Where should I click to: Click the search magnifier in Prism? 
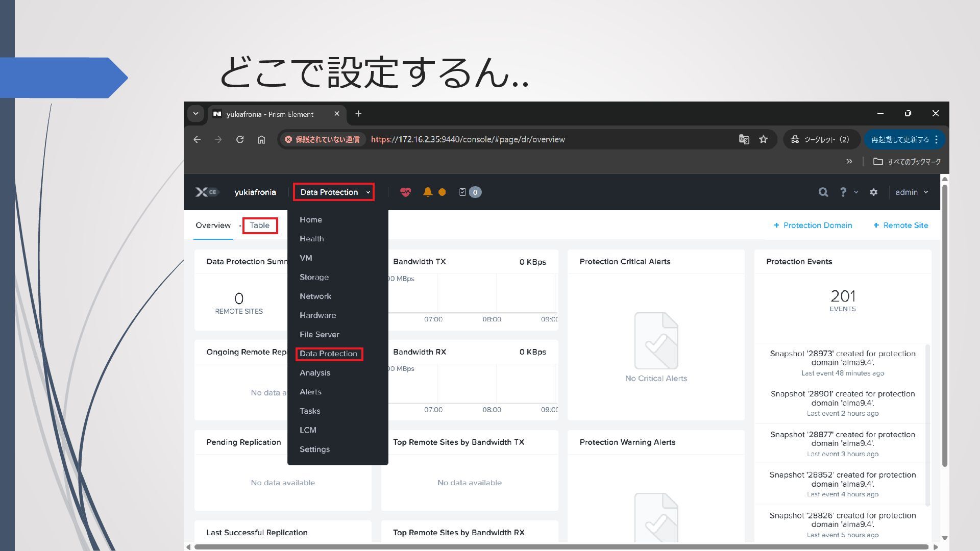pyautogui.click(x=823, y=192)
